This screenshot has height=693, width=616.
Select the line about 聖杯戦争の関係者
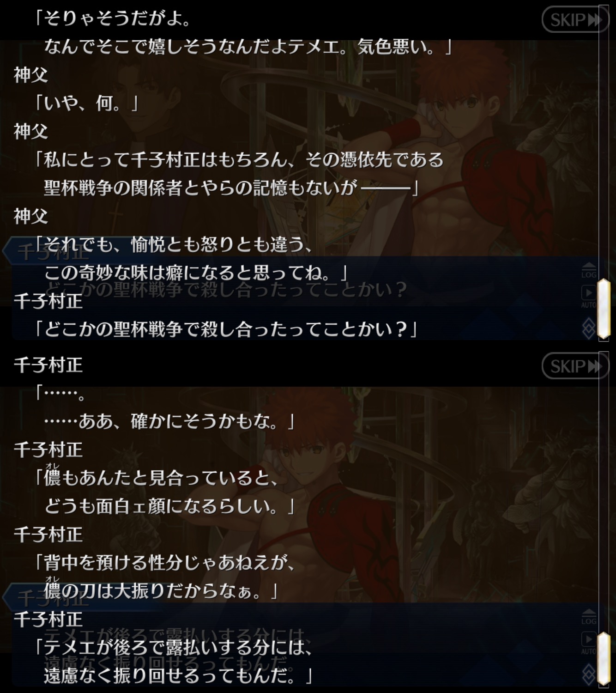point(231,188)
